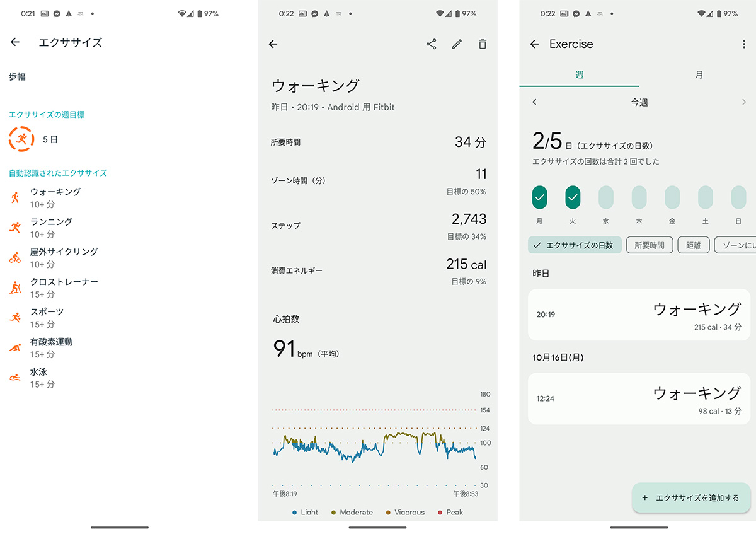Go to next week with right chevron
The image size is (756, 534).
pos(743,102)
